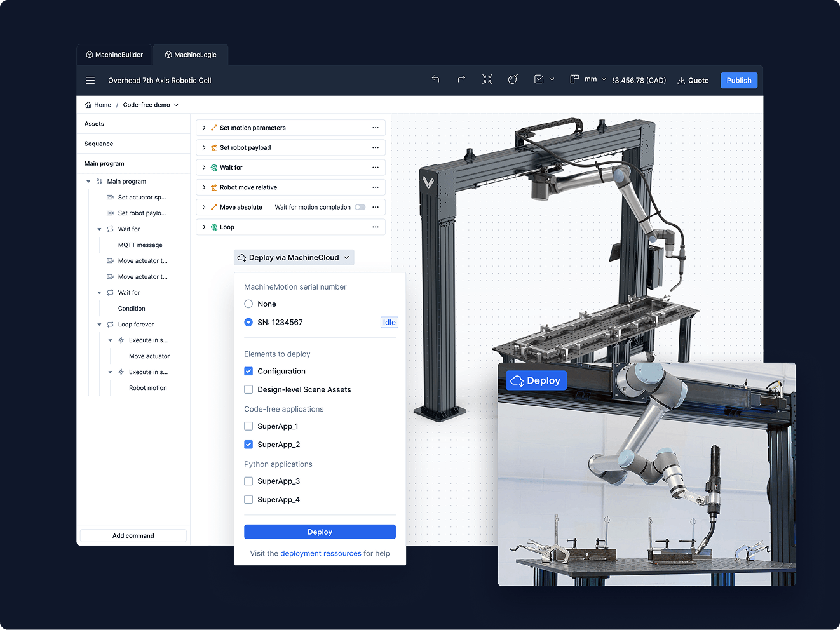Open options menu for Wait for step
The width and height of the screenshot is (840, 630).
[x=376, y=168]
